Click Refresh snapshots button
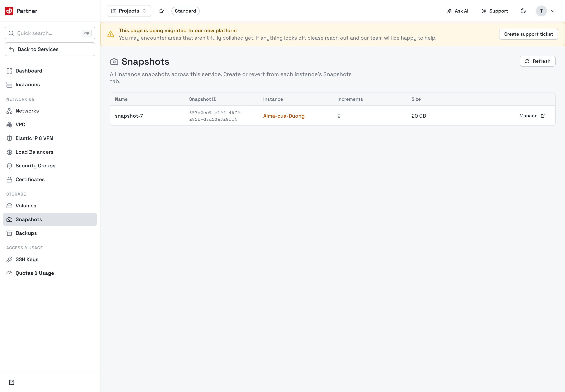Viewport: 565px width, 392px height. pyautogui.click(x=538, y=61)
